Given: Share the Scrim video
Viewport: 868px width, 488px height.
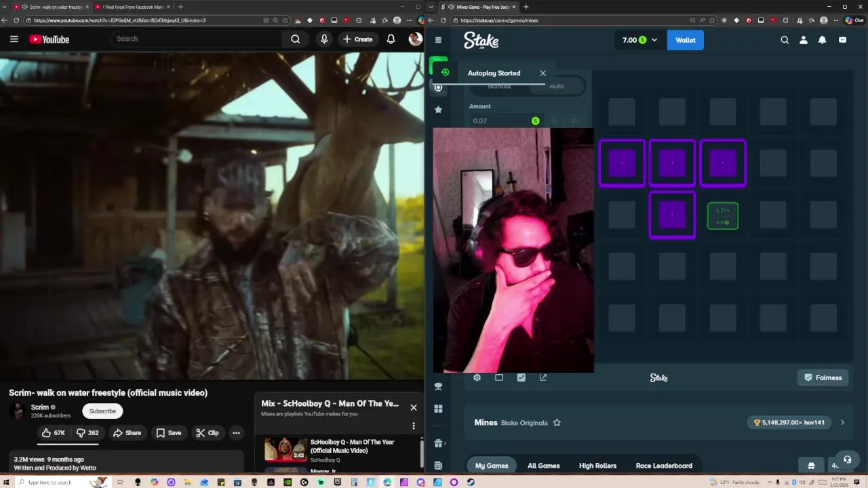Looking at the screenshot, I should click(127, 432).
